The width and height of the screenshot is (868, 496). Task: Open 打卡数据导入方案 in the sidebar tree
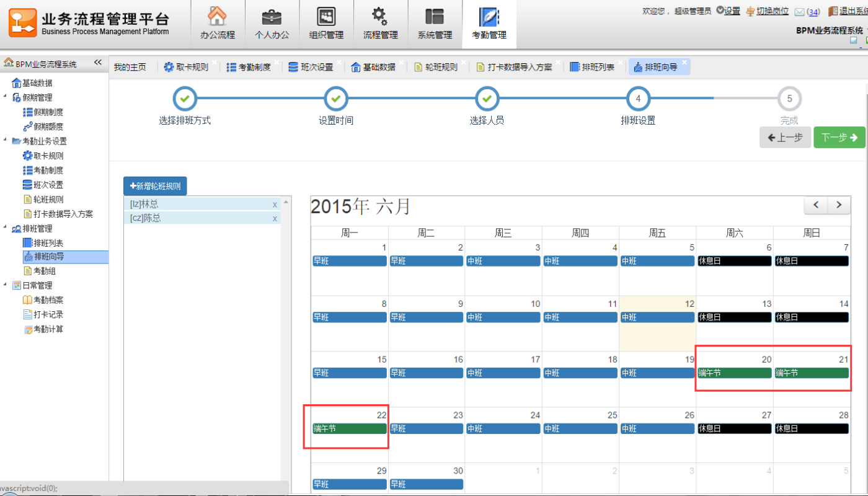click(63, 214)
